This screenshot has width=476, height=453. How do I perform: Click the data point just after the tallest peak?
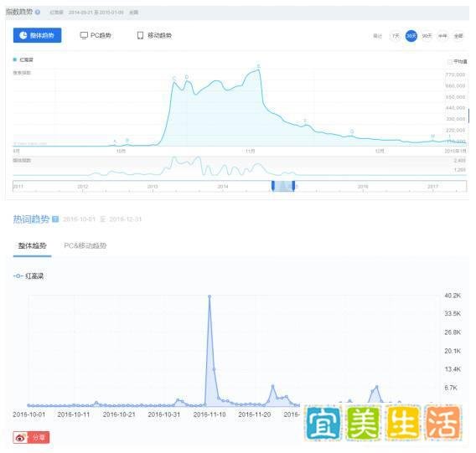tap(214, 369)
